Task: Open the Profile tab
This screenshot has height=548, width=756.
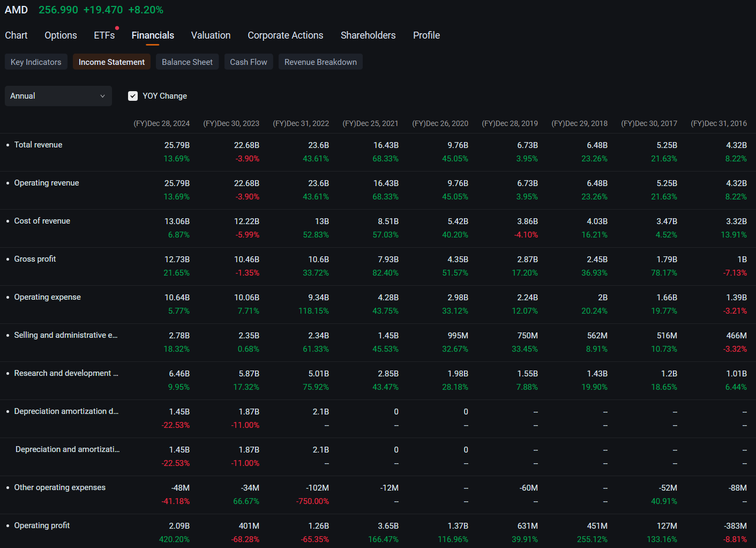Action: click(x=426, y=35)
